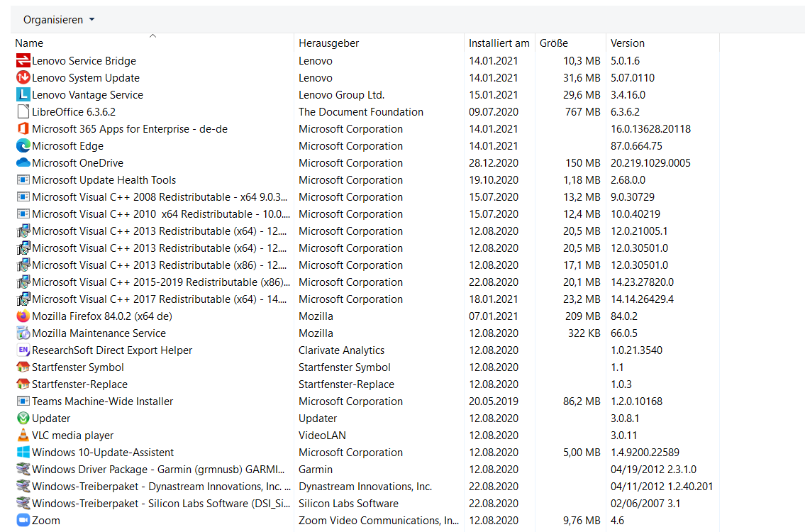Click the VideoLAN publisher cell

pos(322,435)
